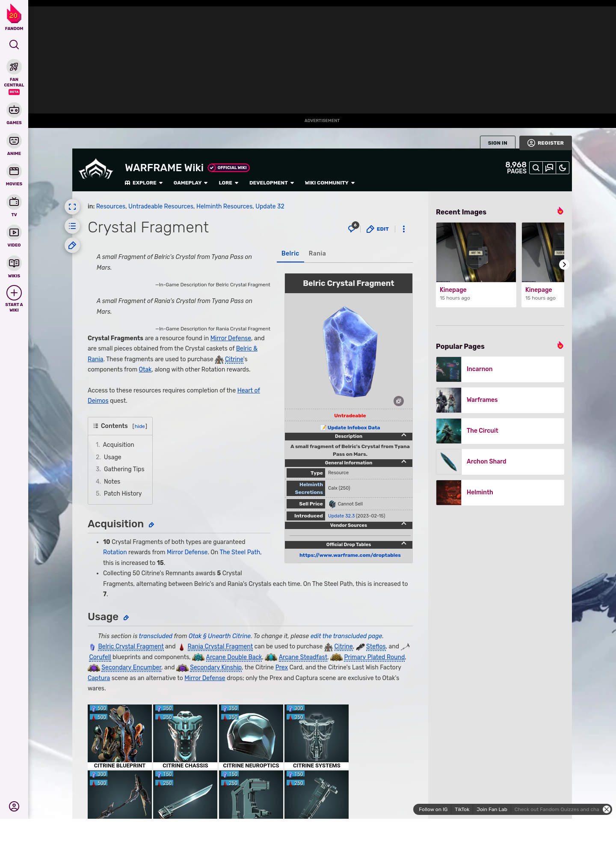Click Update Infobox Data link
Image resolution: width=616 pixels, height=856 pixels.
coord(353,428)
